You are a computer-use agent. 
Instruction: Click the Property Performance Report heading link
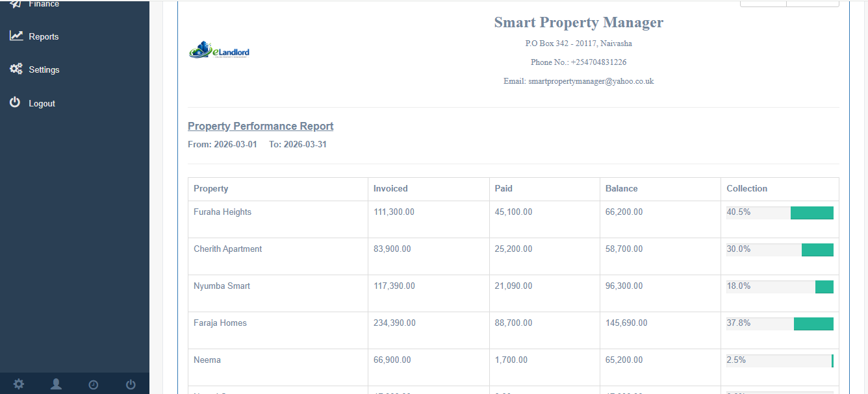tap(261, 126)
